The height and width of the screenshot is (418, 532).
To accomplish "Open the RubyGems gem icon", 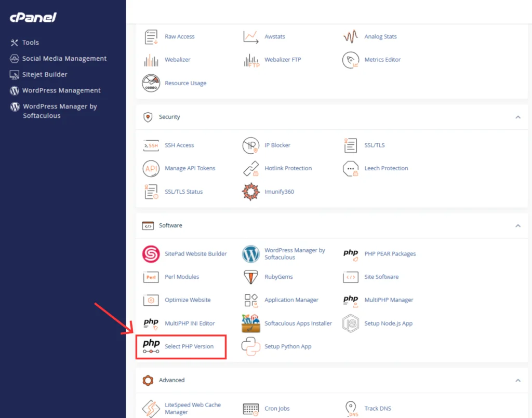I will point(251,277).
